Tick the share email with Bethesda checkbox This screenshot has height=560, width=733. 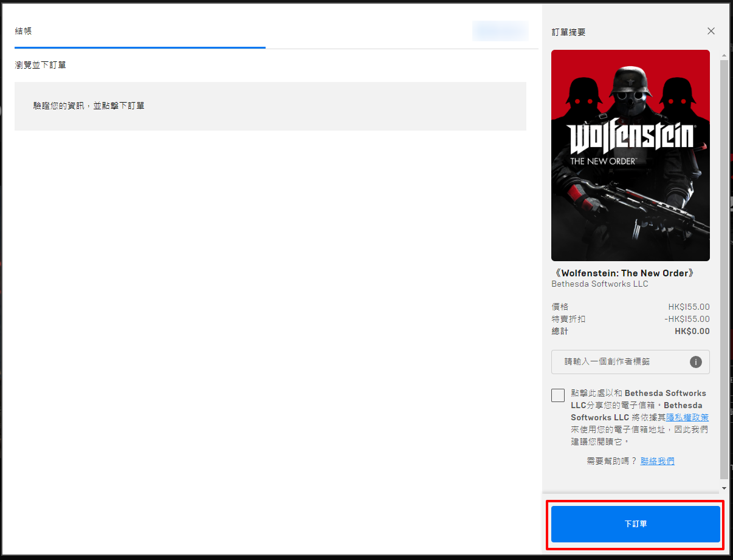coord(558,395)
